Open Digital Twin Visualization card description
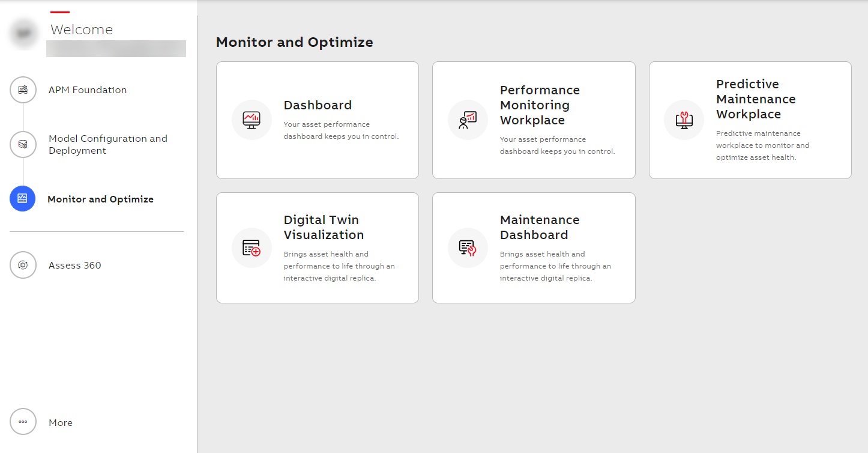 coord(339,266)
